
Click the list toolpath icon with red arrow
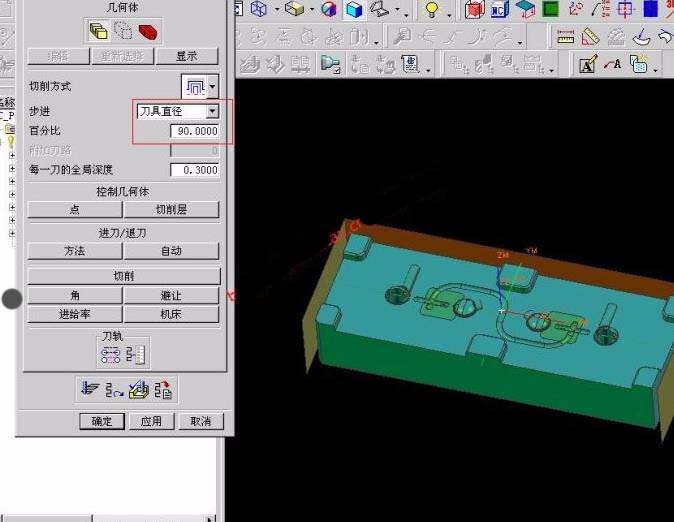click(x=163, y=390)
